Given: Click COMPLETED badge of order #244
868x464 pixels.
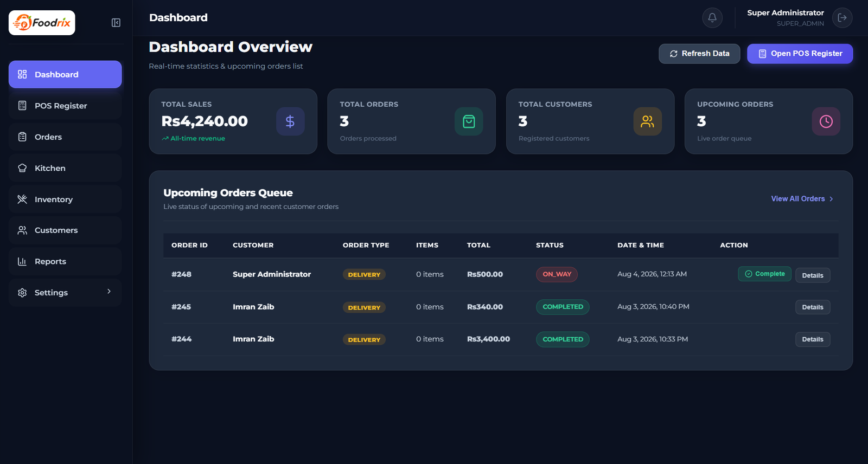Looking at the screenshot, I should (x=563, y=339).
